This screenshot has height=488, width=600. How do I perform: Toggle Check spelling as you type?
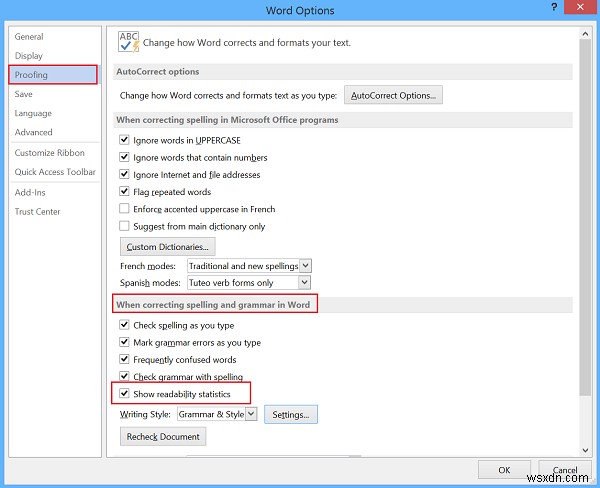[x=124, y=325]
